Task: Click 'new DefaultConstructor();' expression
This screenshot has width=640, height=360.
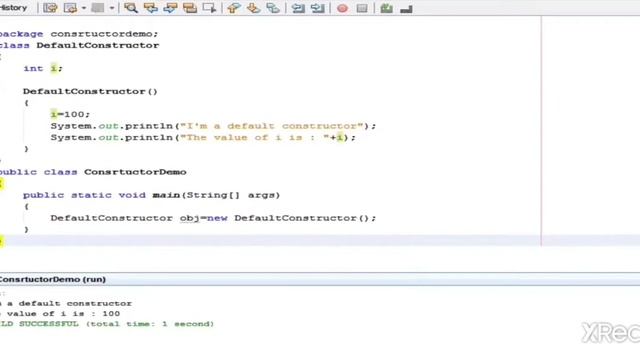Action: pos(291,218)
